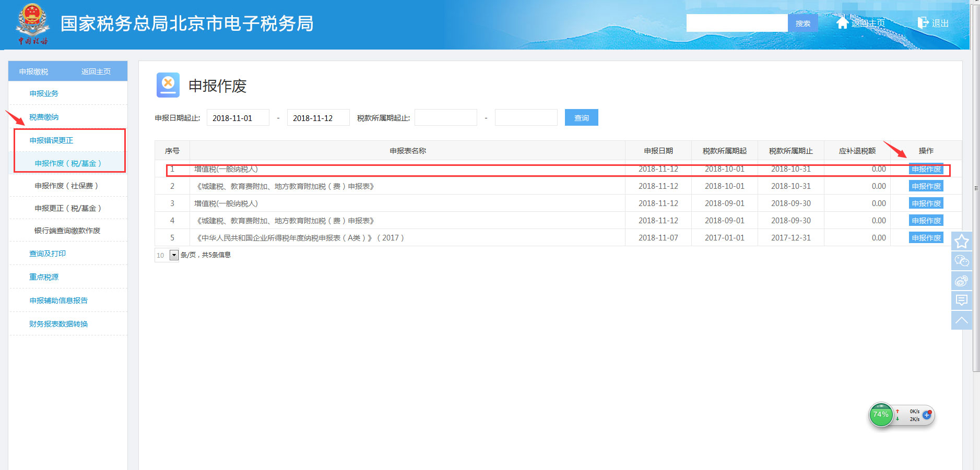Click 城建税 申报表 name in row 2
Screen dimensions: 980x470
click(x=285, y=186)
